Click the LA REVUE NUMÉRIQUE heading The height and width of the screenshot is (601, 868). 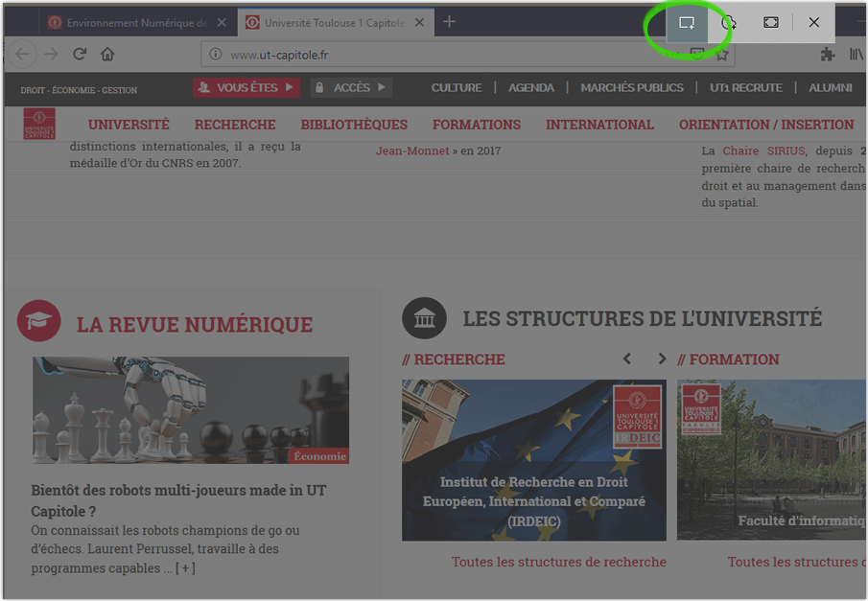pos(195,324)
